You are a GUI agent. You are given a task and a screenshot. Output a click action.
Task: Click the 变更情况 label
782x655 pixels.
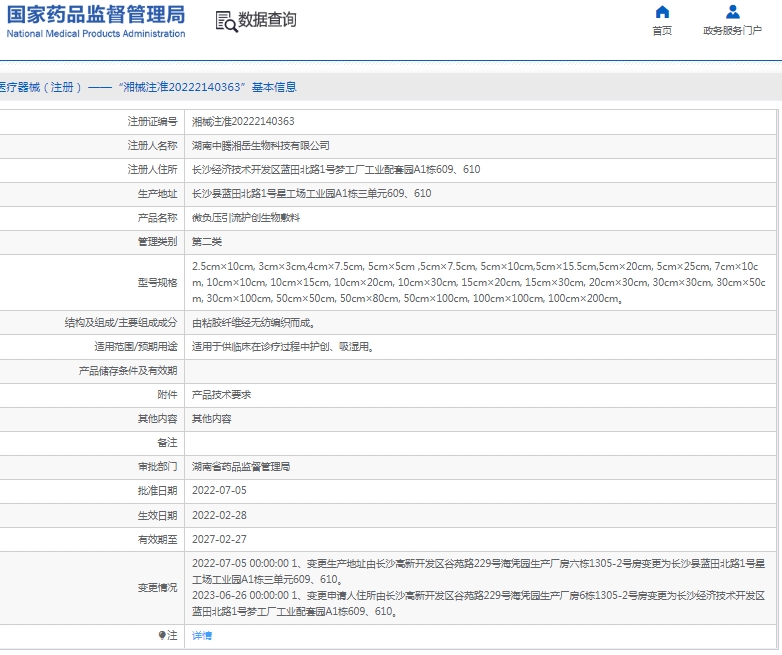coord(158,587)
